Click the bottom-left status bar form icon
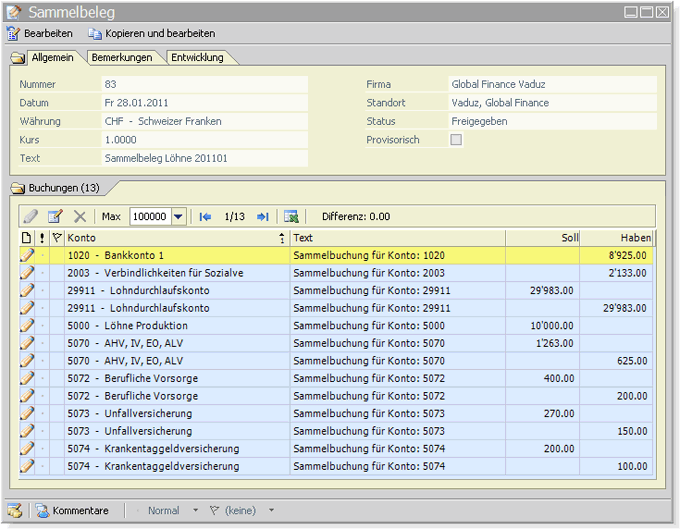Image resolution: width=680 pixels, height=529 pixels. pyautogui.click(x=14, y=510)
